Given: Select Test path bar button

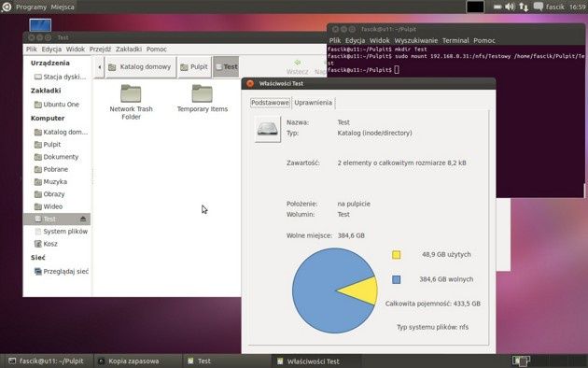Looking at the screenshot, I should pos(226,67).
